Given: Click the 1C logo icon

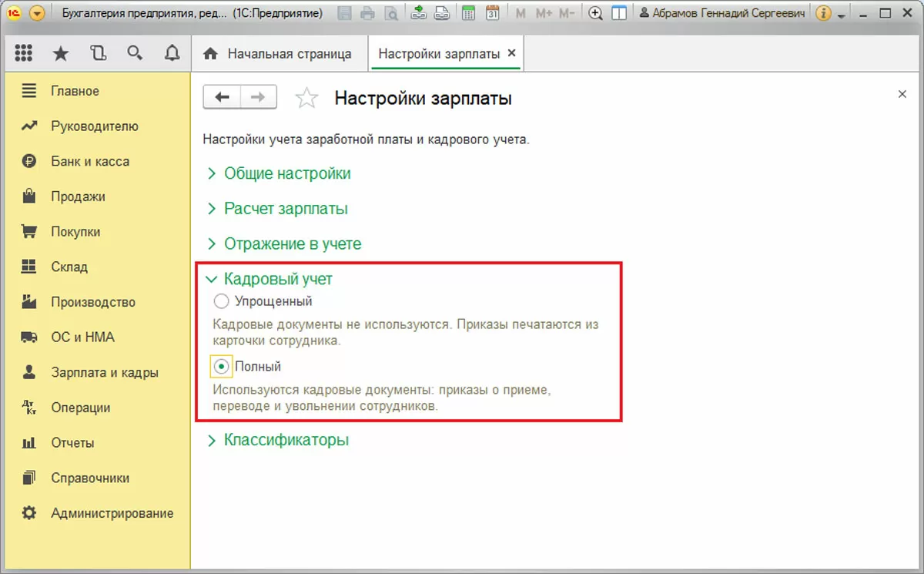Looking at the screenshot, I should (x=13, y=13).
